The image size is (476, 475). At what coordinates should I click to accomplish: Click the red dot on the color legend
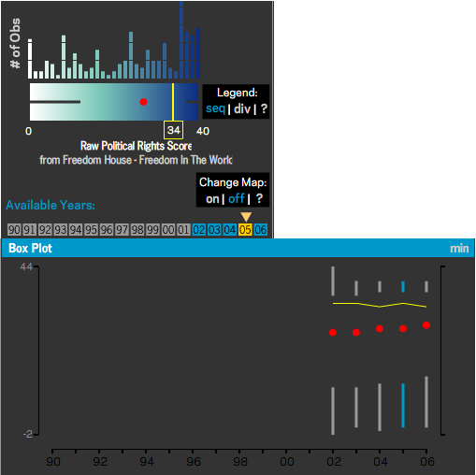(x=143, y=102)
